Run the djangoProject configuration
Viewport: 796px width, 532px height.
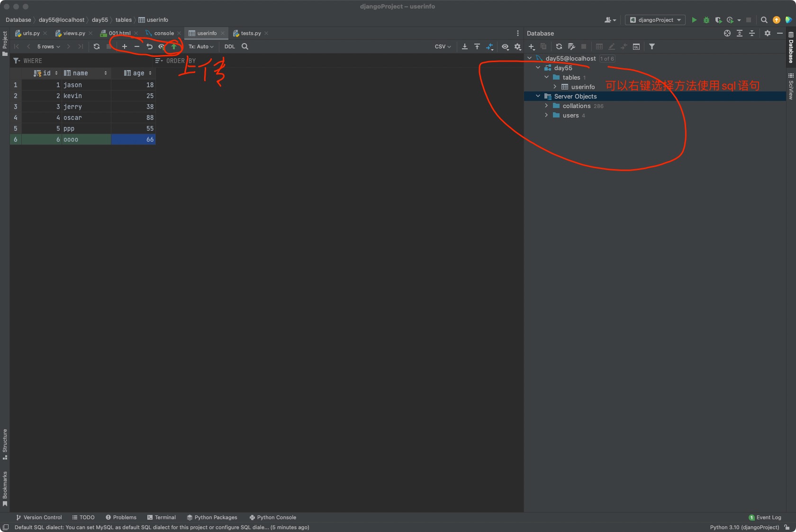(x=694, y=20)
